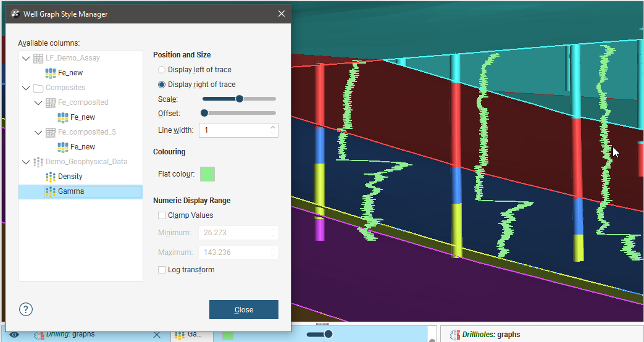
Task: Click the LF_Demo_Assay table icon
Action: pos(38,58)
